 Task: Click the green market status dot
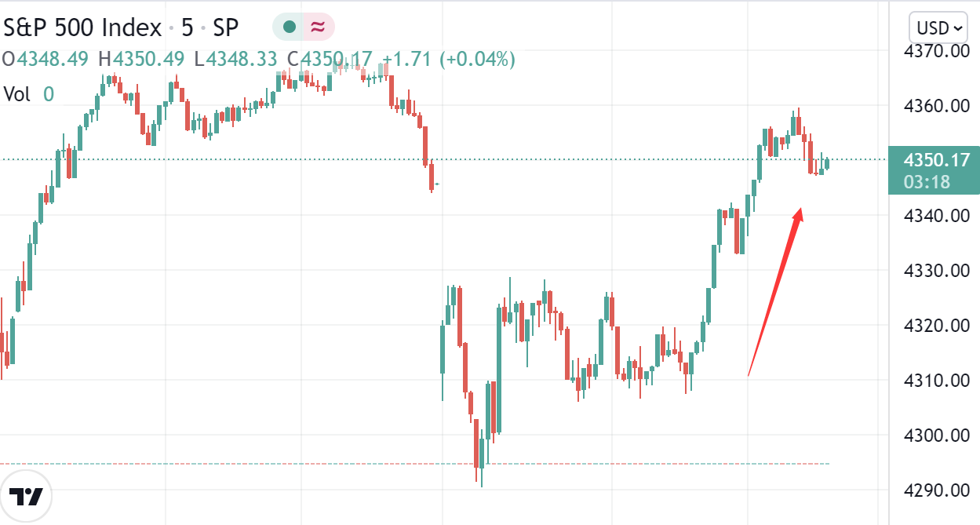(x=290, y=27)
